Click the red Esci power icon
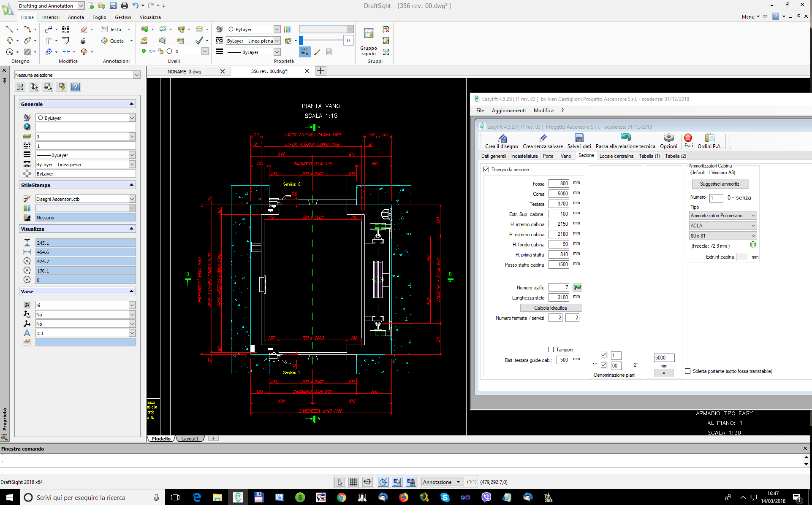The width and height of the screenshot is (812, 505). point(688,138)
